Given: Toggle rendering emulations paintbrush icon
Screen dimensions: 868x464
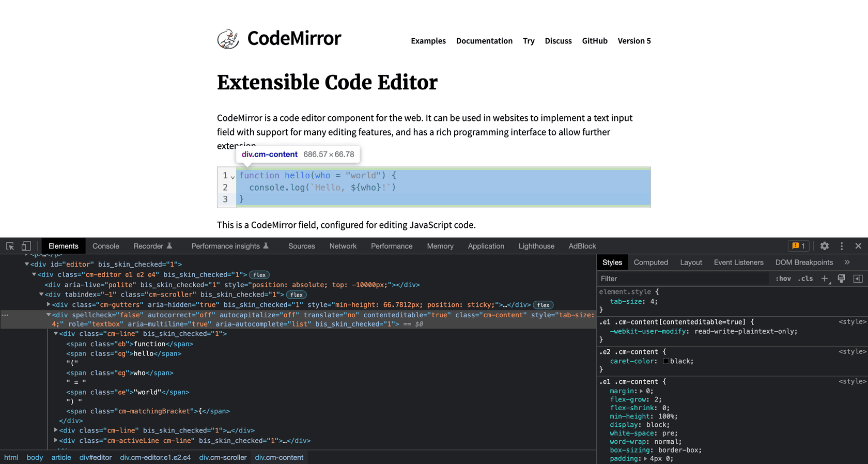Looking at the screenshot, I should tap(842, 279).
